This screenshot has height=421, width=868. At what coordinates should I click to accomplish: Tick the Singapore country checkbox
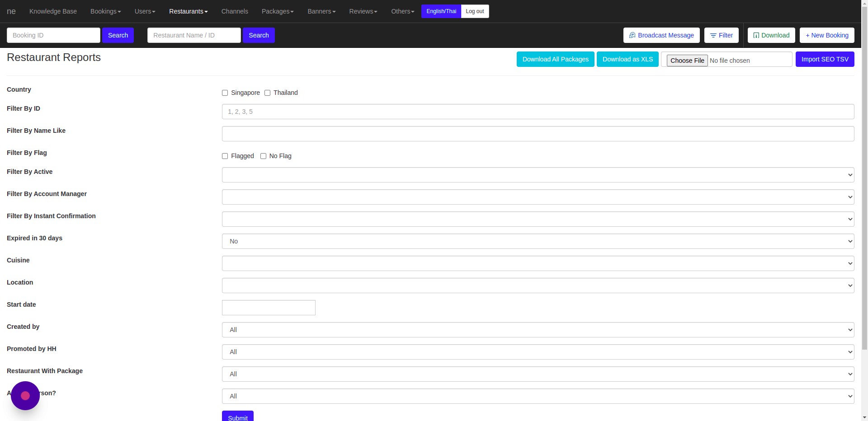point(225,93)
